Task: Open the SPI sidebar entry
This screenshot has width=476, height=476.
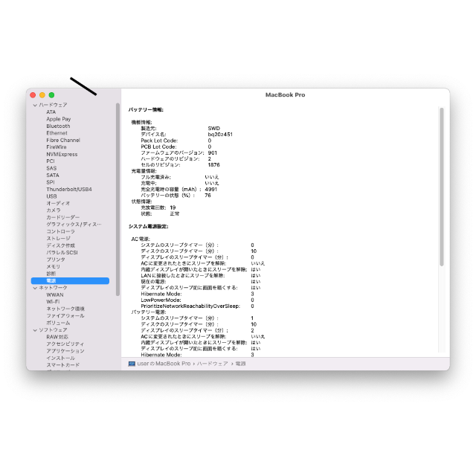Action: [x=51, y=182]
